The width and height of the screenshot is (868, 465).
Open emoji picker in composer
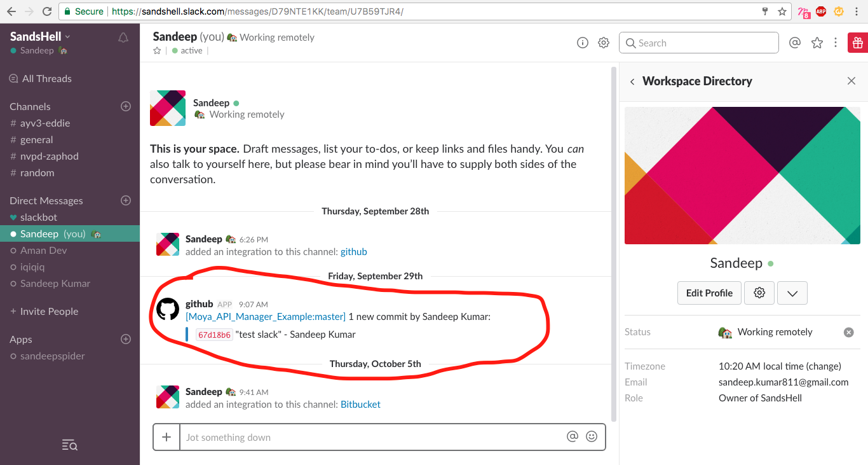tap(592, 436)
